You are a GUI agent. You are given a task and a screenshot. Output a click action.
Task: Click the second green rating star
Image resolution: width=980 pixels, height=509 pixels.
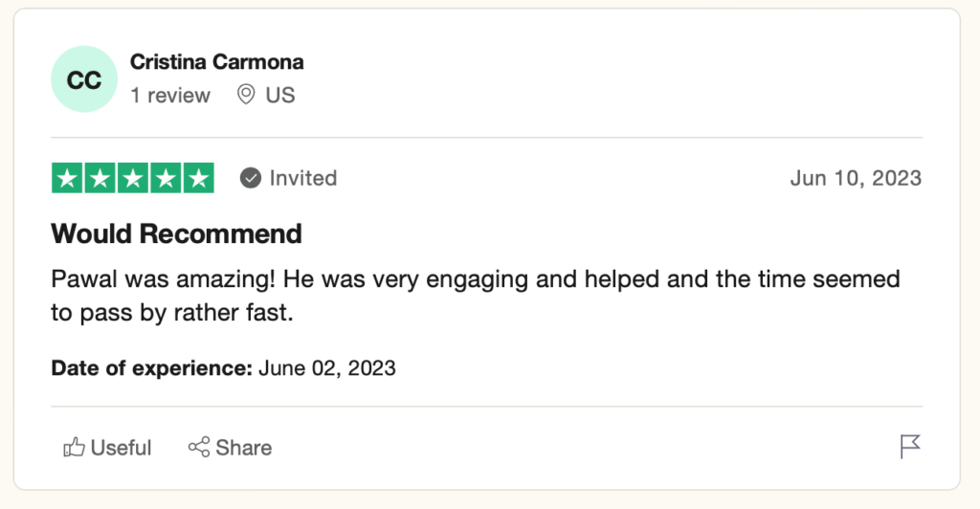100,178
